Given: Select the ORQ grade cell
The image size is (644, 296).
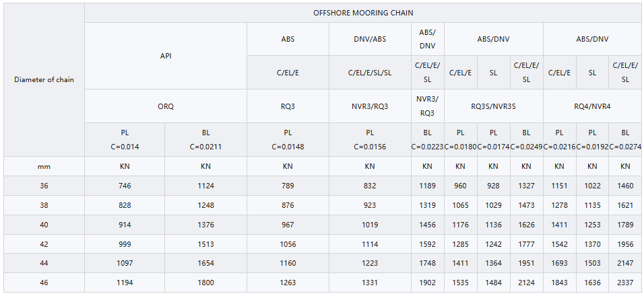Looking at the screenshot, I should [165, 106].
